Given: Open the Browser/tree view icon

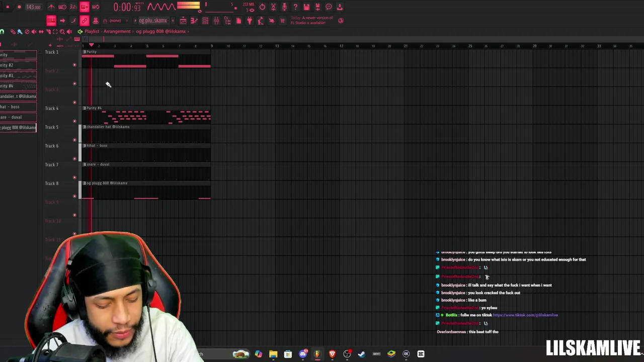Looking at the screenshot, I should point(227,21).
